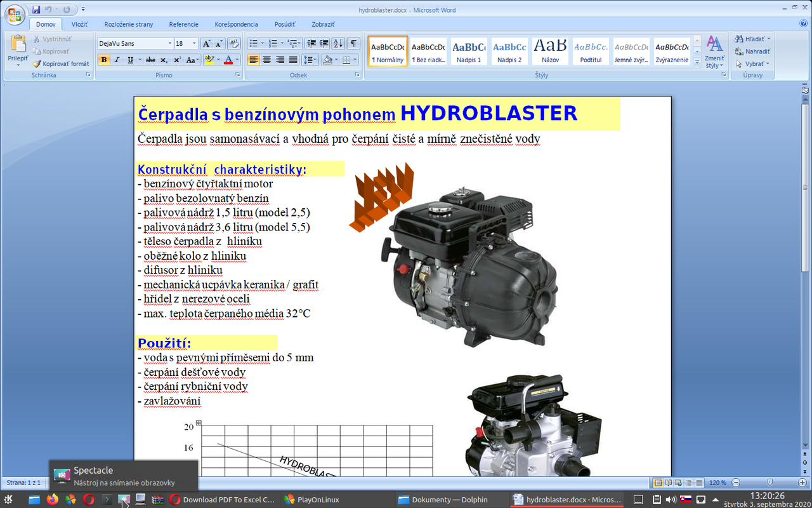The image size is (812, 508).
Task: Expand the styles gallery more arrow
Action: pos(697,62)
